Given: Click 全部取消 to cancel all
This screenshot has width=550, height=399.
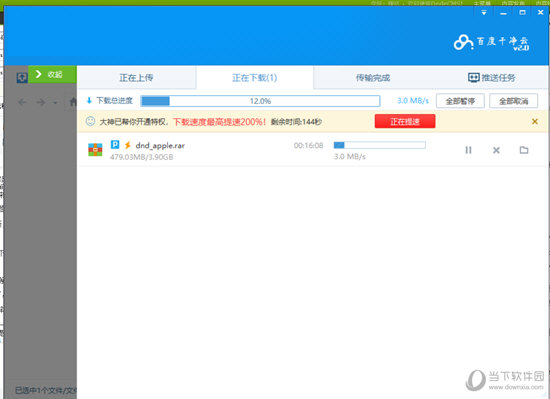Looking at the screenshot, I should pyautogui.click(x=514, y=101).
